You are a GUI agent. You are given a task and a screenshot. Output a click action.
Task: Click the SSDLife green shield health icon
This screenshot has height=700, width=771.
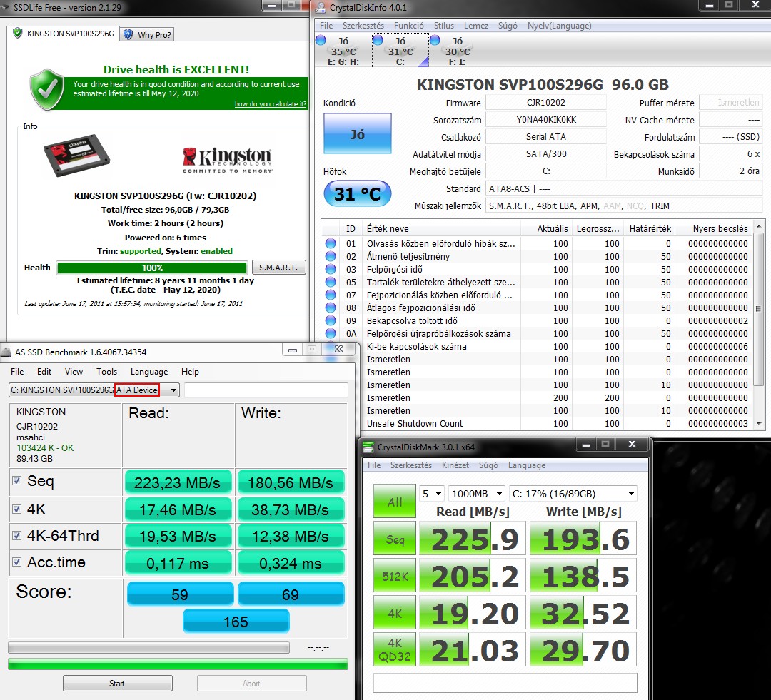[47, 90]
